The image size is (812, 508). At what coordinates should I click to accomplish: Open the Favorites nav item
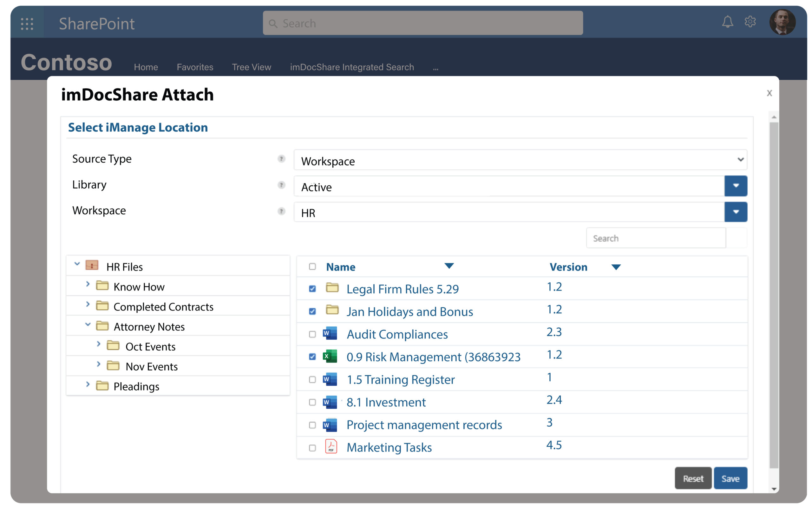tap(195, 67)
